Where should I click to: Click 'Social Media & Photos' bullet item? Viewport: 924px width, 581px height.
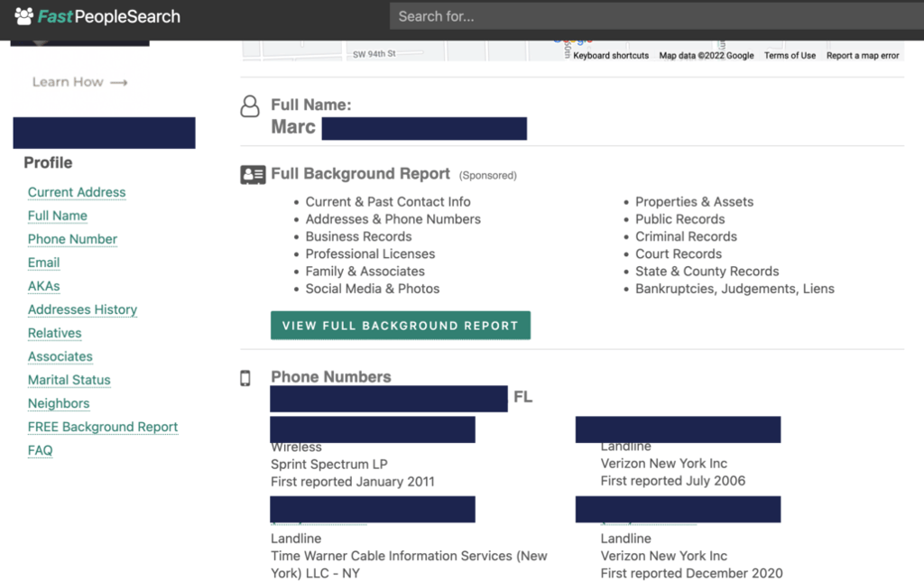(x=373, y=289)
